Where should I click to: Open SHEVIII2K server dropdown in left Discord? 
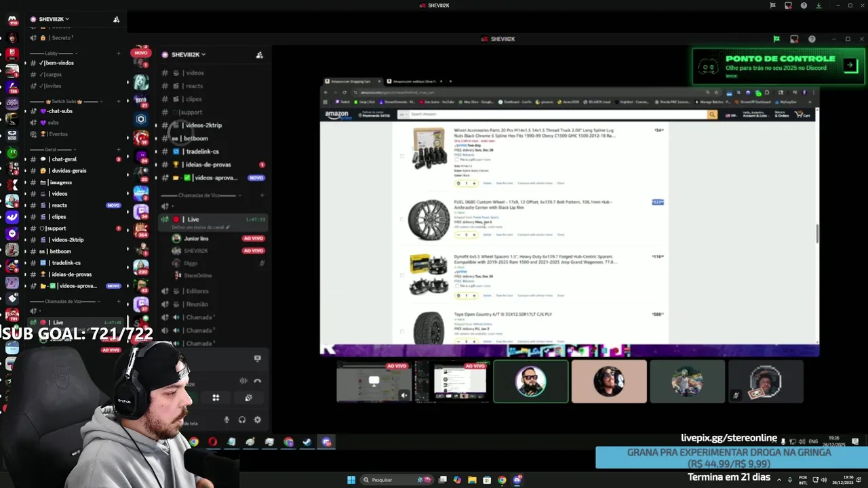click(54, 19)
